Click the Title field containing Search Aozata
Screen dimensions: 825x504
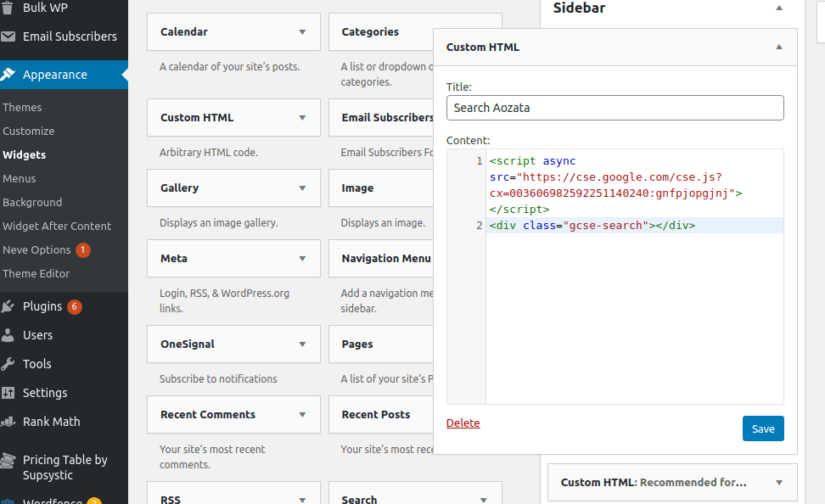[x=615, y=108]
